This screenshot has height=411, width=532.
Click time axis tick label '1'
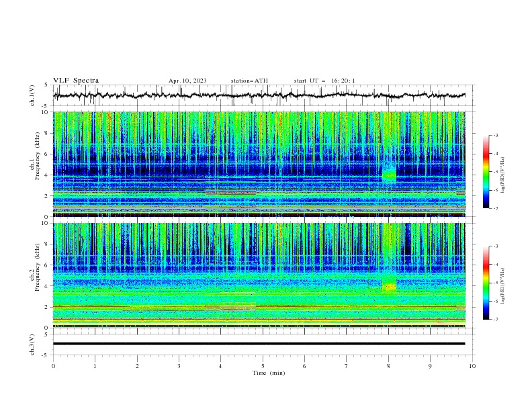(95, 366)
